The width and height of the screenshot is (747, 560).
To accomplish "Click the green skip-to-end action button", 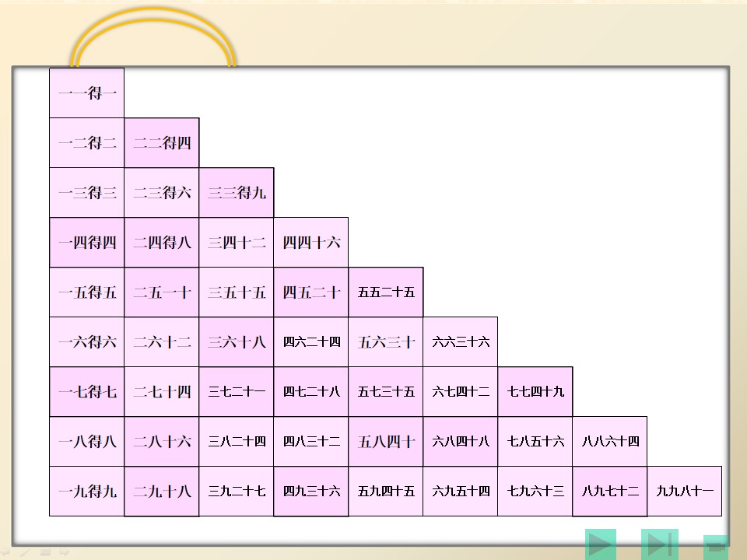I will (660, 544).
